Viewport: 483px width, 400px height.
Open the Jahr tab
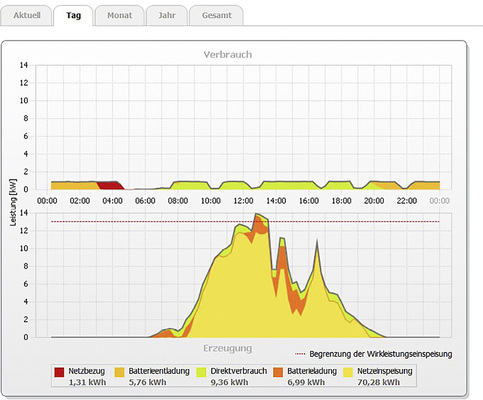pos(167,16)
